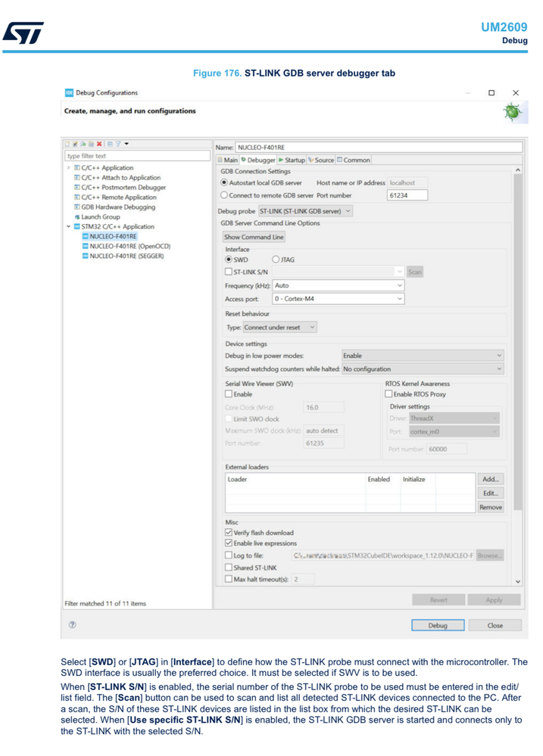Tick the Max halt timeout(s) checkbox

(229, 579)
